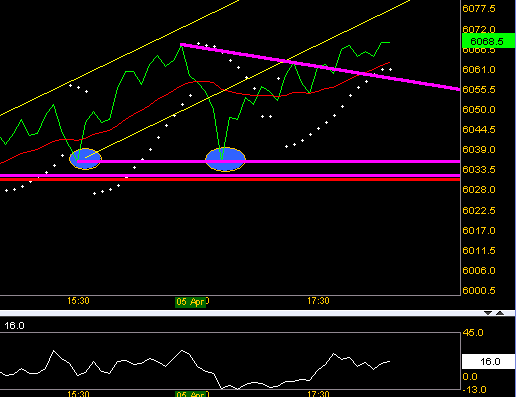Select the descending magenta trendline
The width and height of the screenshot is (516, 397).
coord(320,67)
